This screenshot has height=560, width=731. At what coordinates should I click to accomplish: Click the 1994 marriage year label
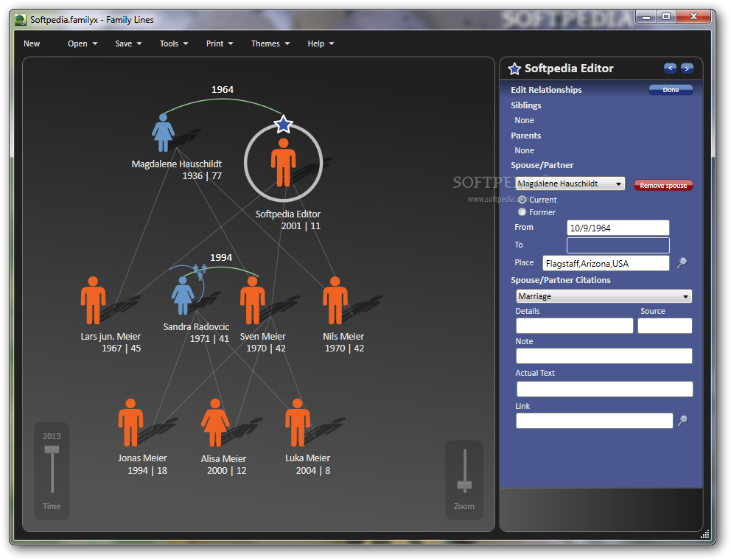point(221,257)
